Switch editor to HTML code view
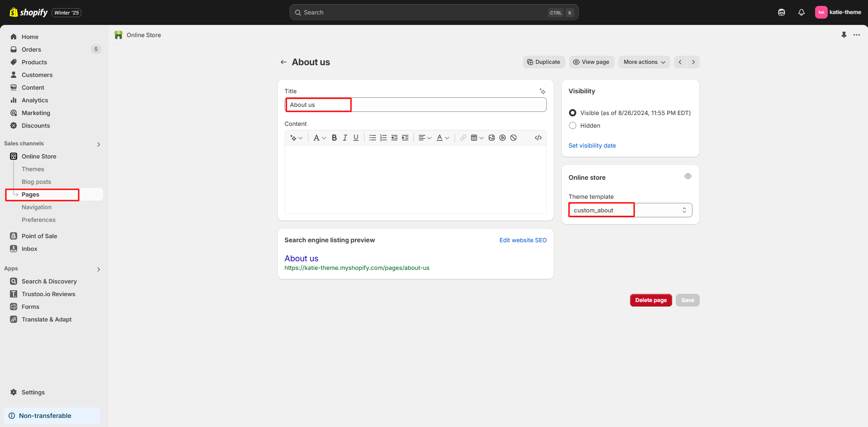The height and width of the screenshot is (427, 868). point(538,138)
